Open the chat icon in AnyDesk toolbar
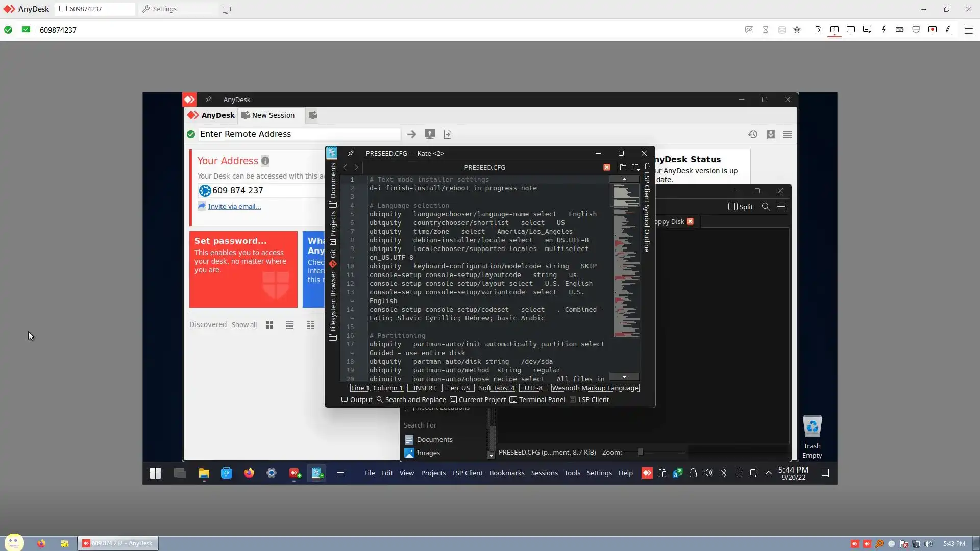The width and height of the screenshot is (980, 551). coord(867,30)
